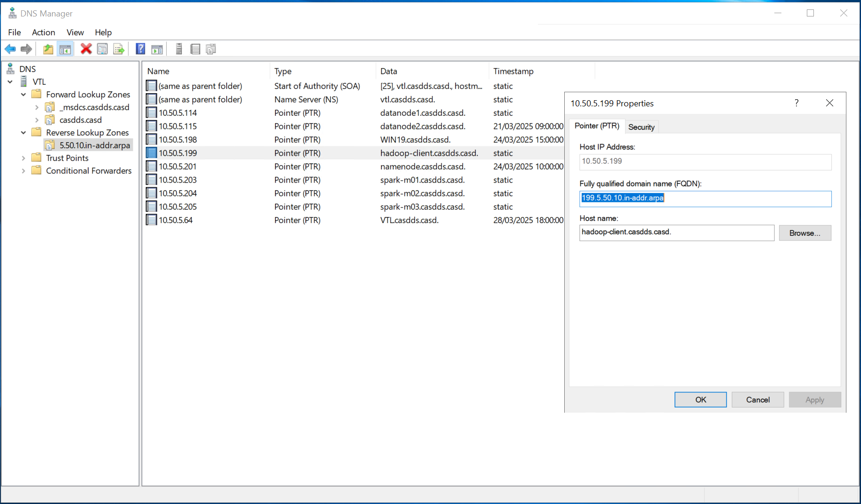The image size is (861, 504).
Task: Click the DNS server icon beside VTL
Action: (x=24, y=81)
